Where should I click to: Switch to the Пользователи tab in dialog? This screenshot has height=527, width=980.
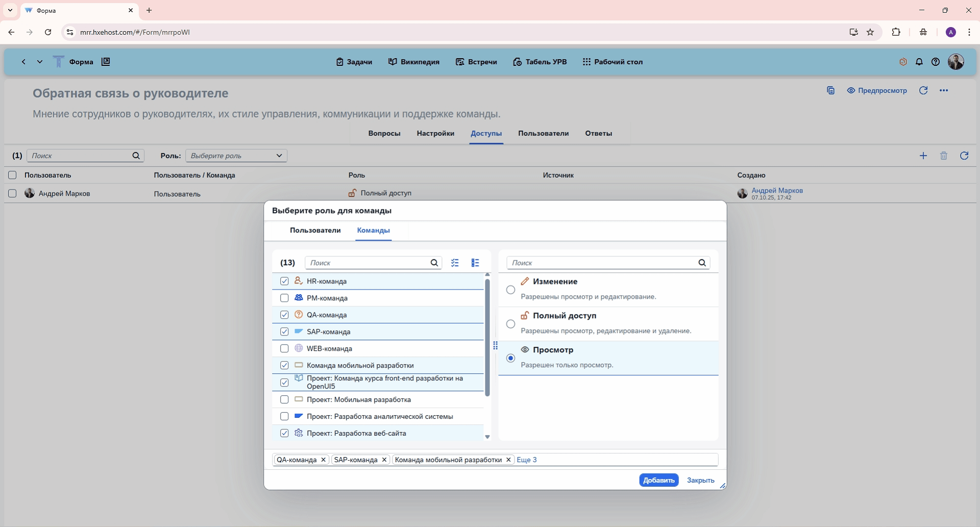coord(315,230)
